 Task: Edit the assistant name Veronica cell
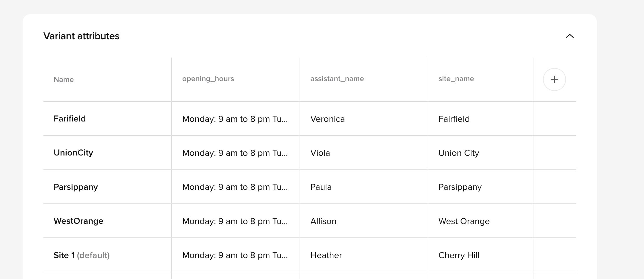[x=328, y=119]
